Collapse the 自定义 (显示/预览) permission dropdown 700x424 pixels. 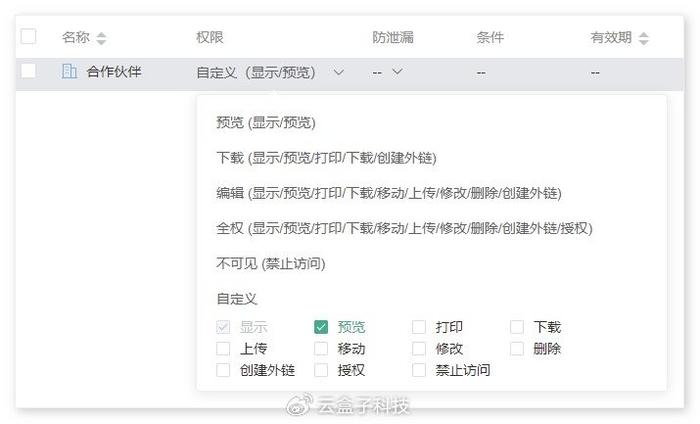338,72
